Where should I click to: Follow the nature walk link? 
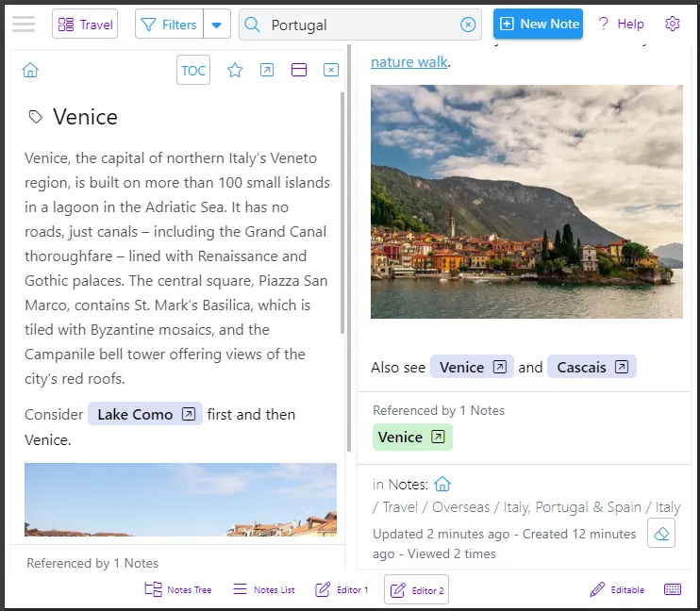409,62
